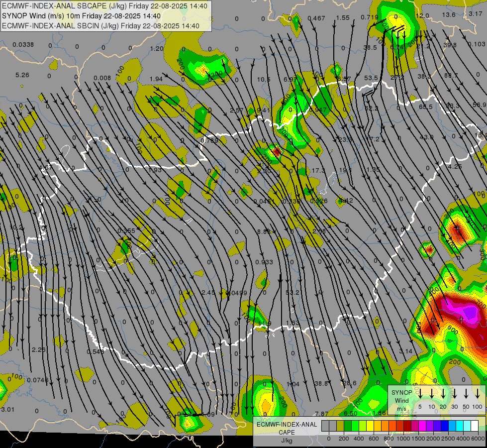This screenshot has width=487, height=448.
Task: Click the 20 m/s wind arrow in legend
Action: click(x=443, y=393)
